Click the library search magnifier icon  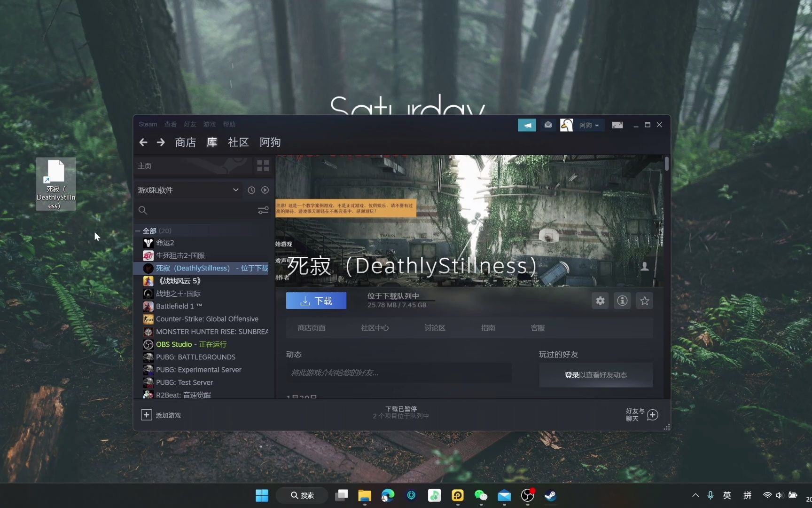pyautogui.click(x=143, y=210)
